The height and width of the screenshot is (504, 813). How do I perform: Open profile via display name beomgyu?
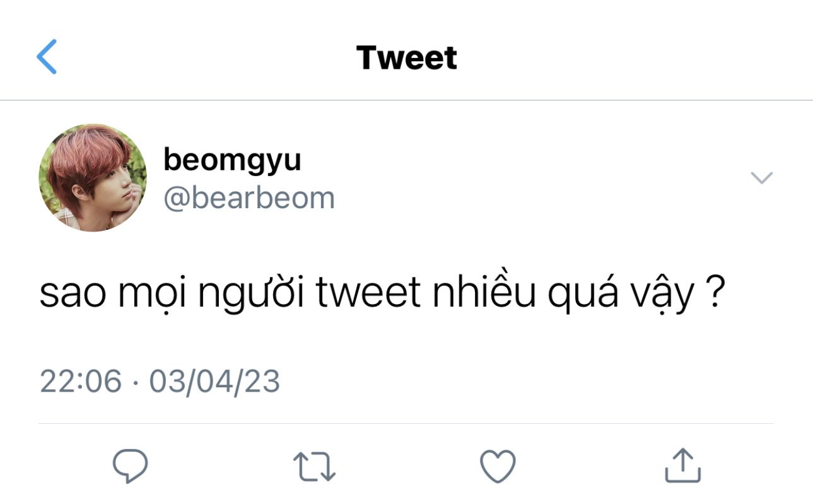[x=232, y=160]
